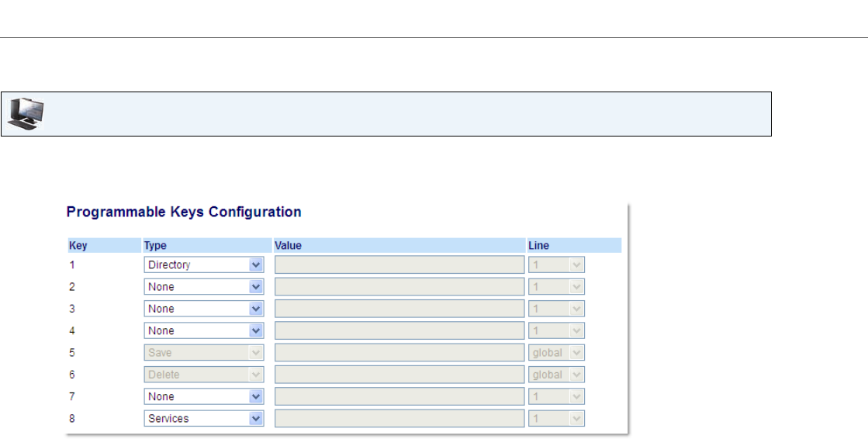Click key number 7 in Key column
This screenshot has height=439, width=868.
point(72,396)
